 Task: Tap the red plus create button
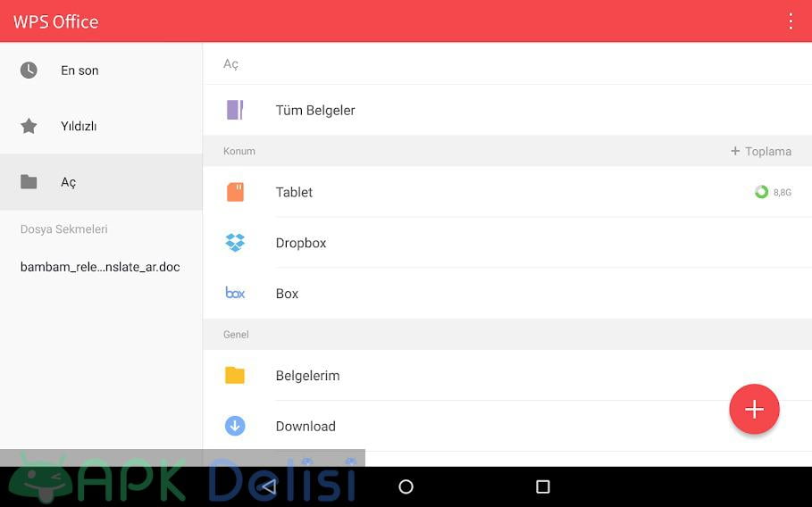(754, 409)
